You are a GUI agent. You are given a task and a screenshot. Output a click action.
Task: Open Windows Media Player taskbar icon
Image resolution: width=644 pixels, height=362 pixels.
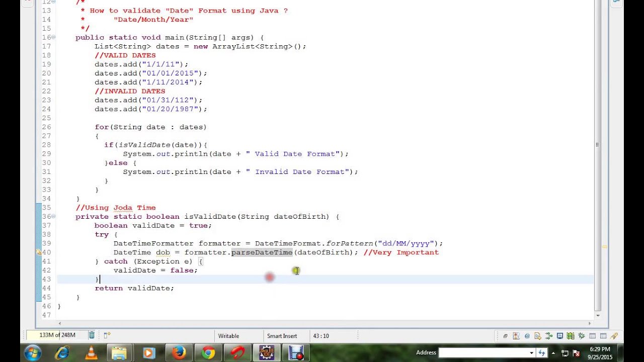point(148,352)
